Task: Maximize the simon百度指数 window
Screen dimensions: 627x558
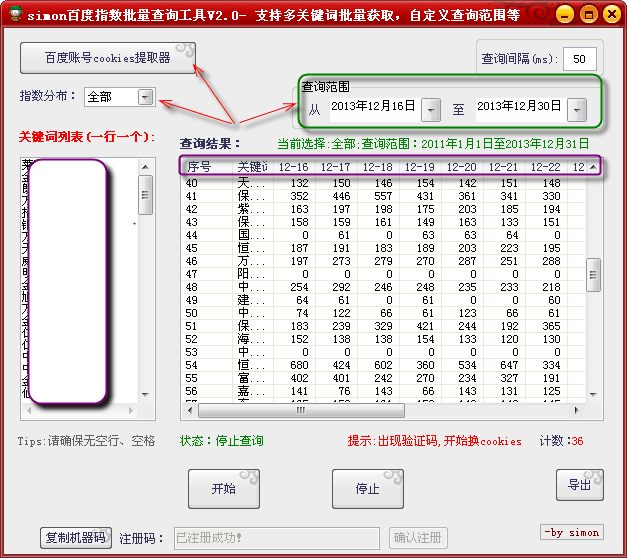Action: (x=589, y=15)
